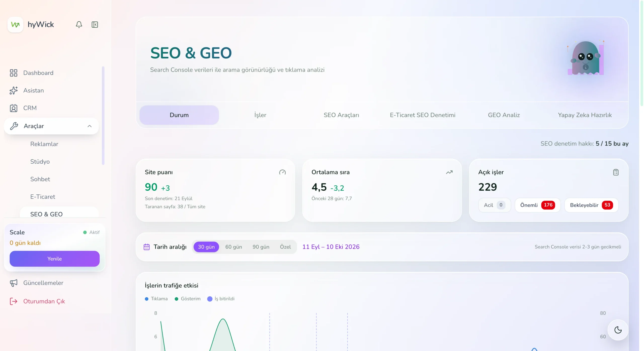644x351 pixels.
Task: Filter by Önemli issues chip
Action: click(538, 205)
